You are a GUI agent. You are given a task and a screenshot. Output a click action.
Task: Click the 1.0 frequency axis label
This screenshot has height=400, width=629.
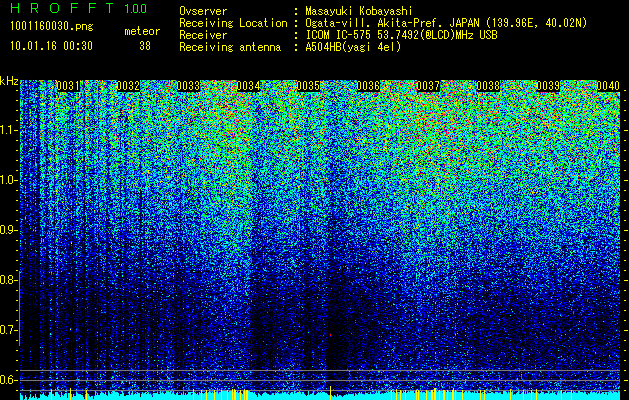9,180
